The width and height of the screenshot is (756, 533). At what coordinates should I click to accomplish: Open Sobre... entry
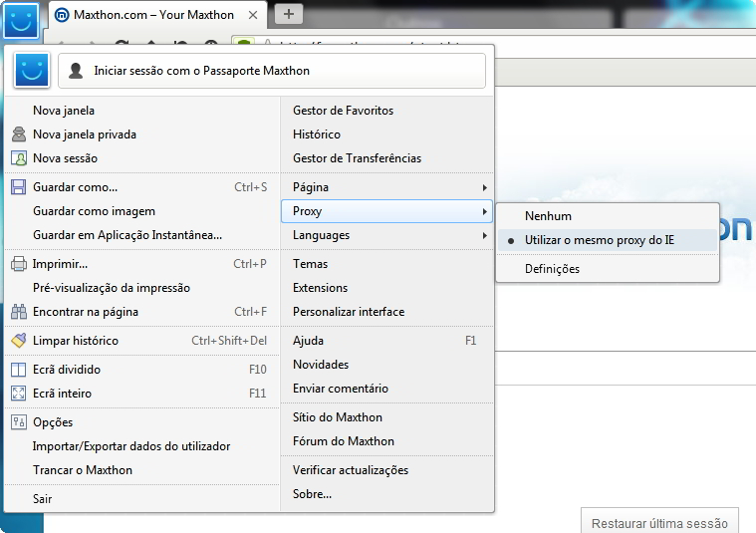386,494
